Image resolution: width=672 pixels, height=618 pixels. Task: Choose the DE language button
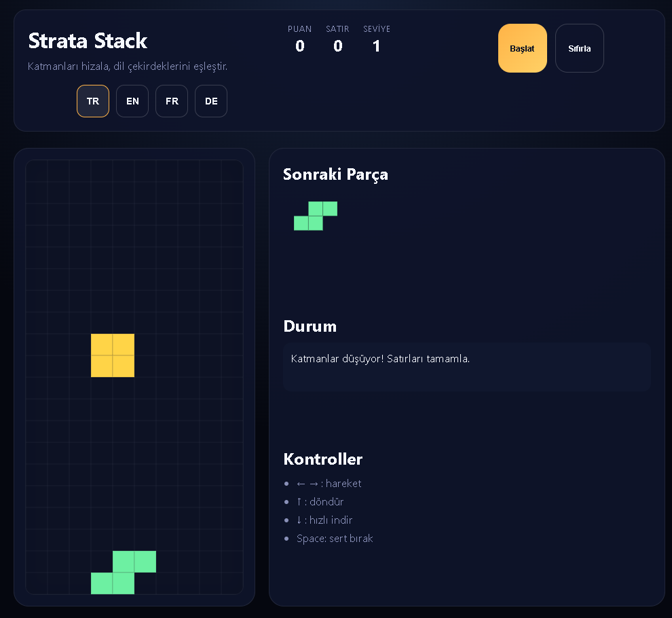211,101
